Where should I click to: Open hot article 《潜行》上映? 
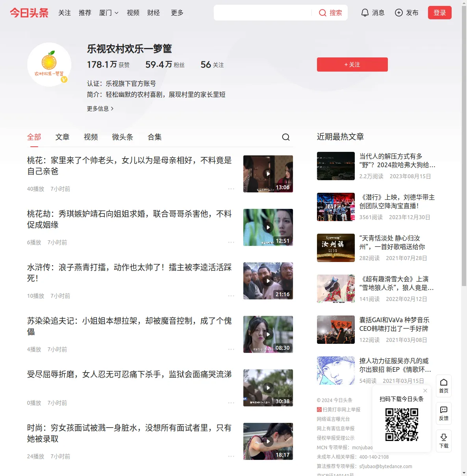(x=397, y=201)
